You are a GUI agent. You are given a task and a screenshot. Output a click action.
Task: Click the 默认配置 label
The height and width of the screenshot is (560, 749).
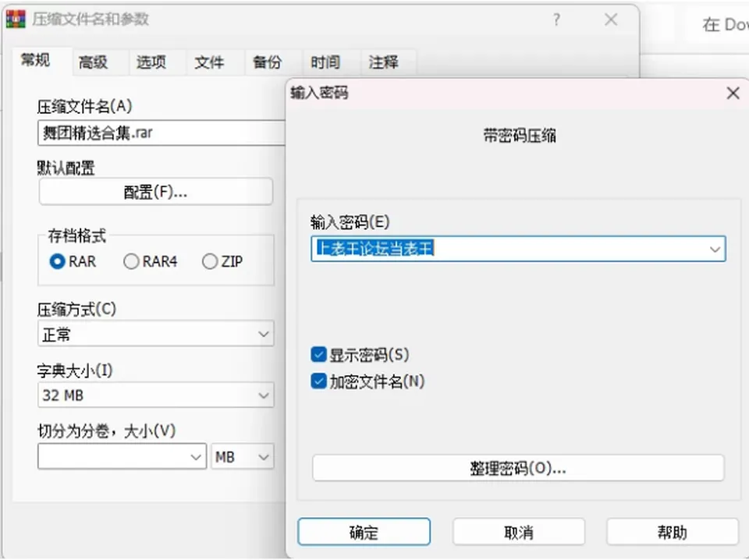click(66, 168)
